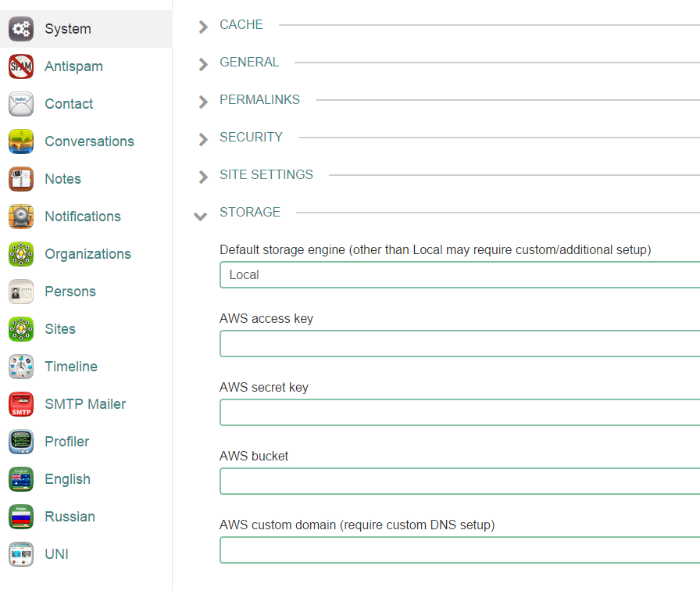Open the English language link

coord(67,479)
